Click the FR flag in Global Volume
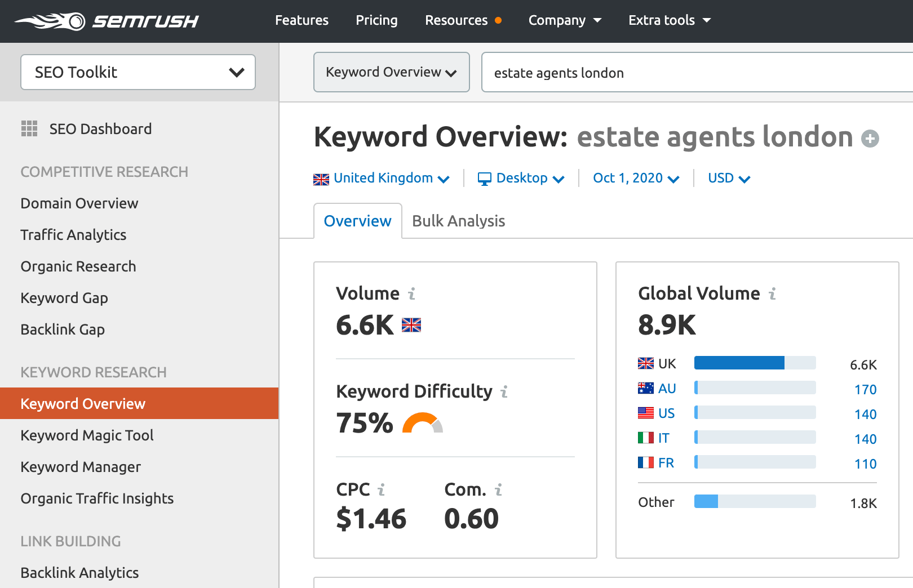Screen dimensions: 913x588 646,462
